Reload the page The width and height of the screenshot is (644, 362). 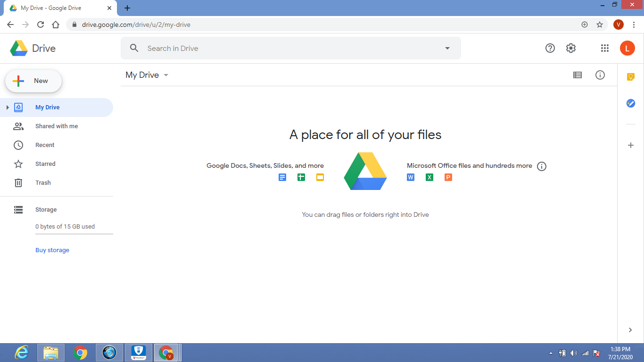pyautogui.click(x=41, y=25)
